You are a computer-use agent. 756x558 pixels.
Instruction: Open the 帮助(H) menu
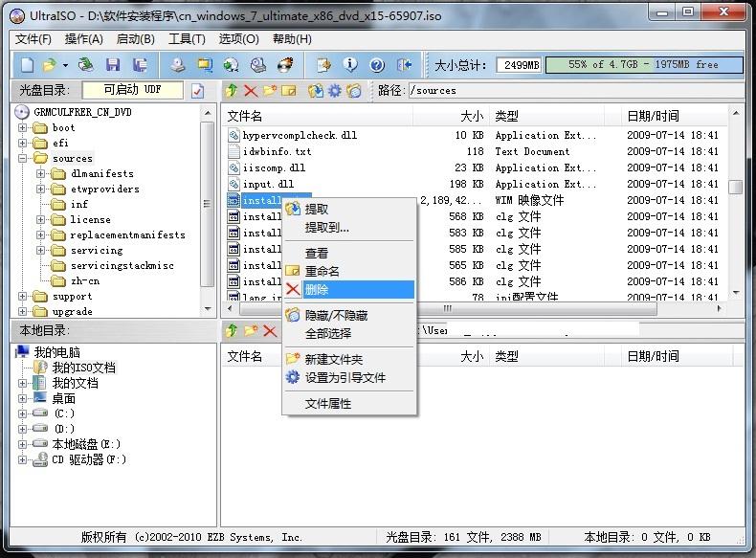tap(292, 39)
